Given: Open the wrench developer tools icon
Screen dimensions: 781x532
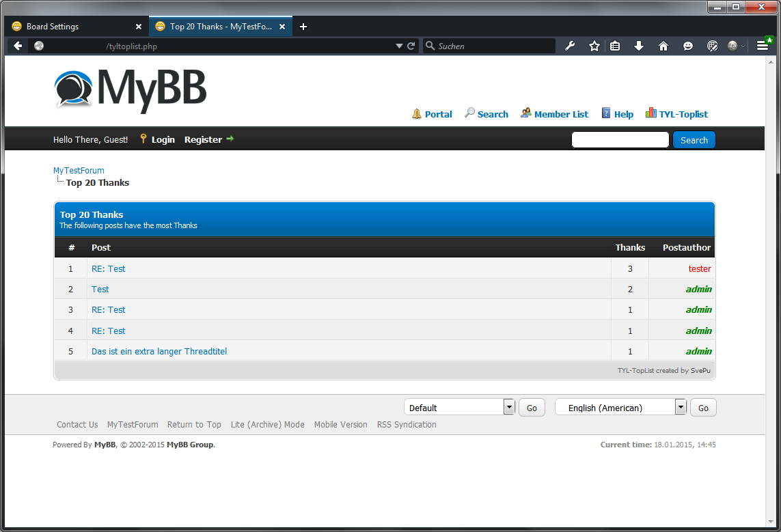Looking at the screenshot, I should [570, 46].
